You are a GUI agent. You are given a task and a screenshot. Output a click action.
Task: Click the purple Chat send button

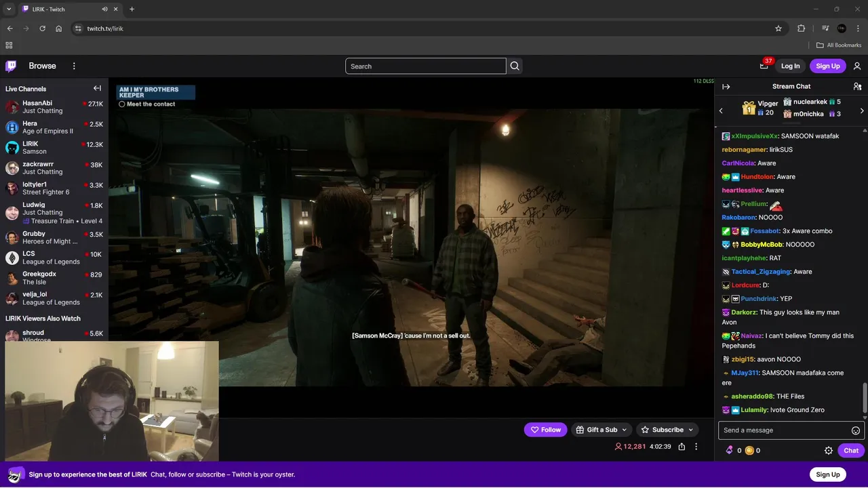(x=851, y=450)
